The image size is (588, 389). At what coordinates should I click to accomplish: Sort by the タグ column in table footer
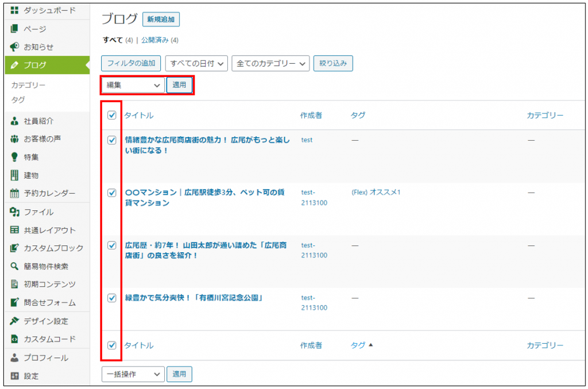pyautogui.click(x=358, y=345)
